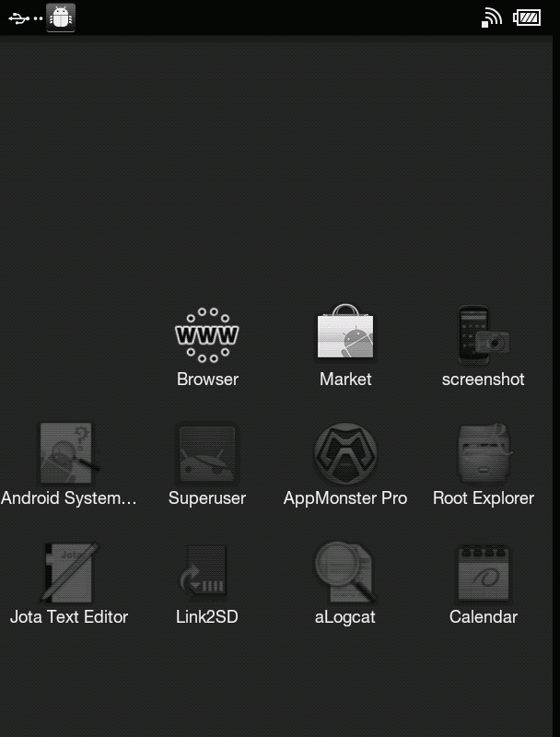The image size is (560, 737).
Task: Launch the Superuser app icon
Action: (x=206, y=453)
